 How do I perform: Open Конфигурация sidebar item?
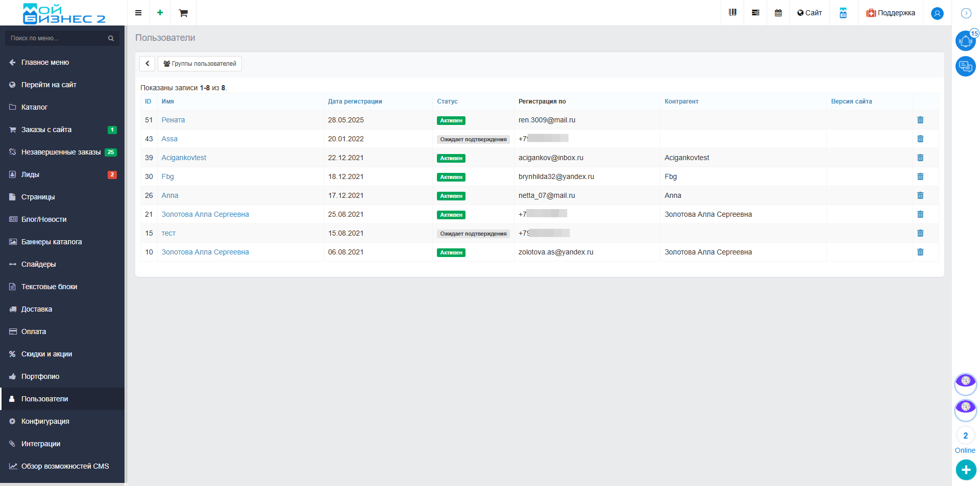62,421
